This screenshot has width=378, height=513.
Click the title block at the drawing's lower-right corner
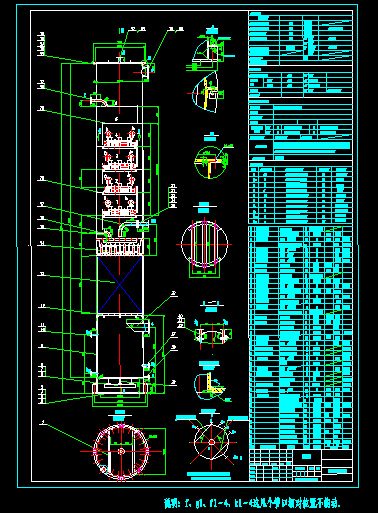(x=301, y=465)
